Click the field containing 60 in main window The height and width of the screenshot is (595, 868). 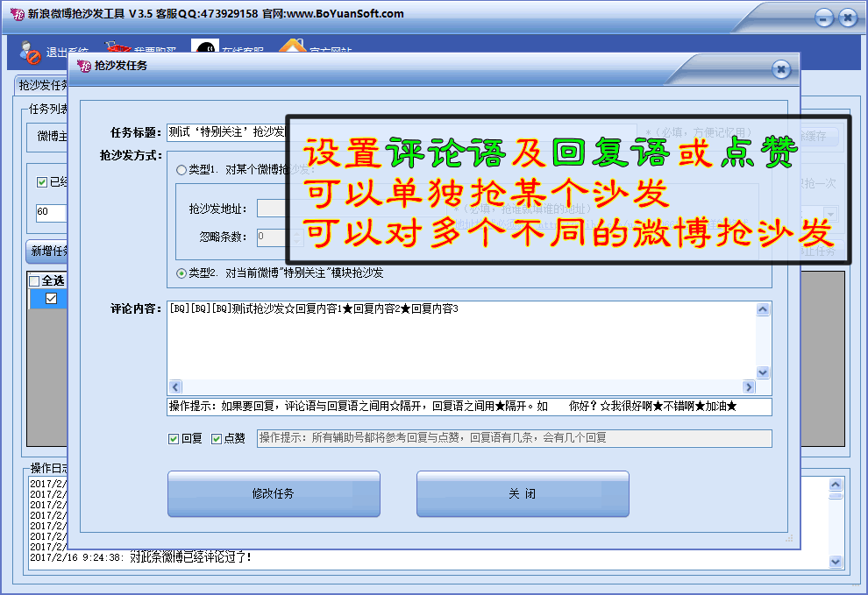(51, 212)
